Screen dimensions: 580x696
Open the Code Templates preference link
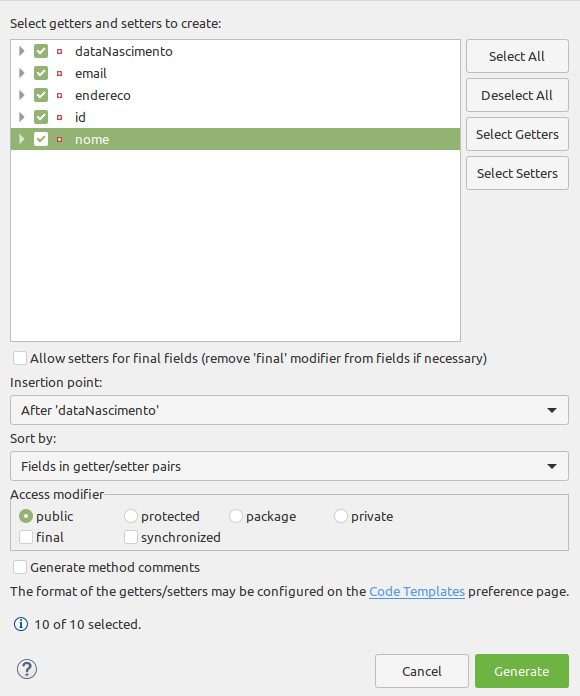tap(417, 592)
